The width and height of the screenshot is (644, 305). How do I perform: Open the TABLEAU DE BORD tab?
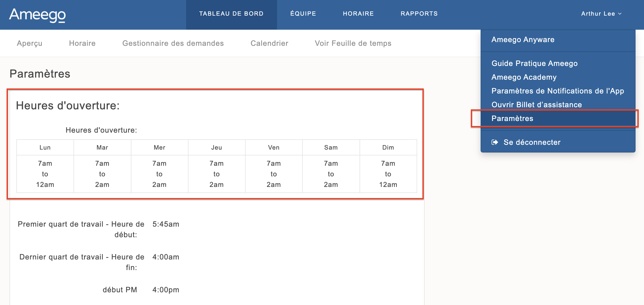(x=231, y=14)
